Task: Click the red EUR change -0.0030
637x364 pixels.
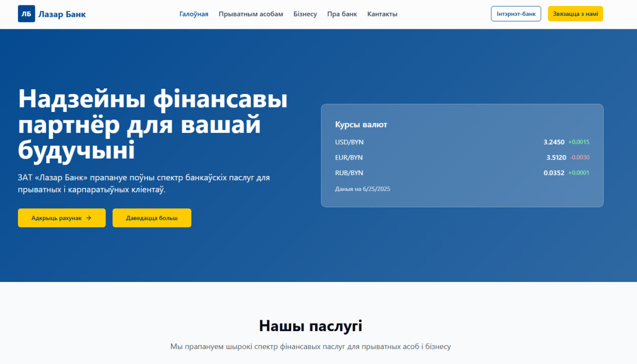Action: coord(579,158)
